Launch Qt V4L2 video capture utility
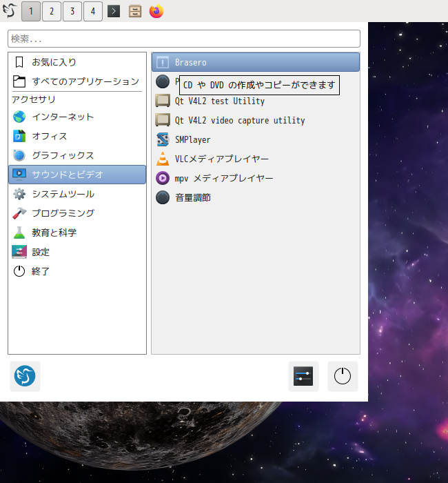The image size is (448, 483). 256,120
